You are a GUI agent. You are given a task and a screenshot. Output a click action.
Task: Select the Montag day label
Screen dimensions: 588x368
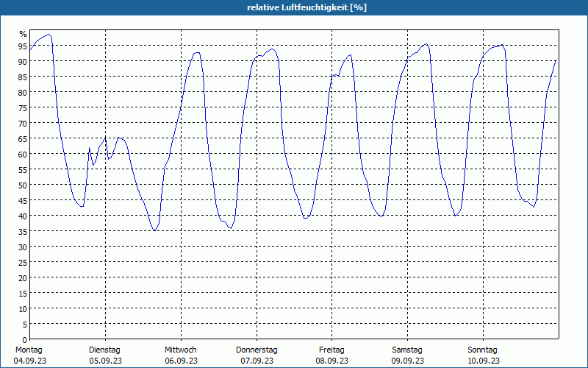pos(29,350)
